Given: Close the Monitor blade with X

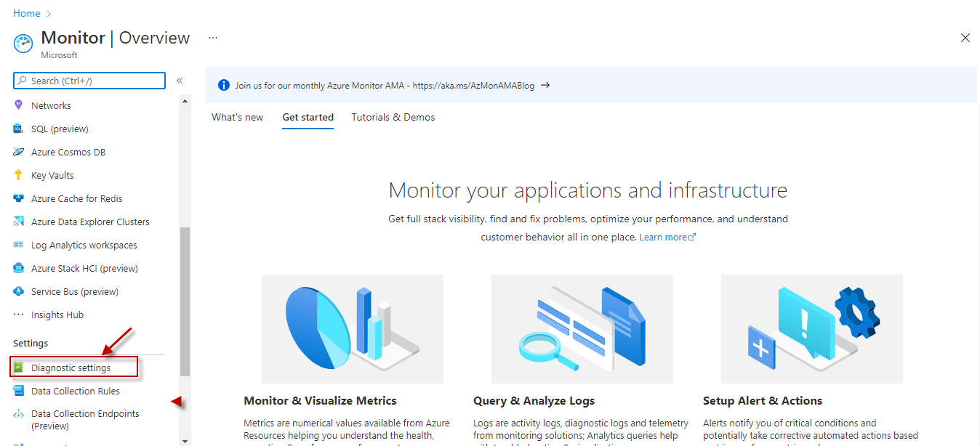Looking at the screenshot, I should click(965, 38).
